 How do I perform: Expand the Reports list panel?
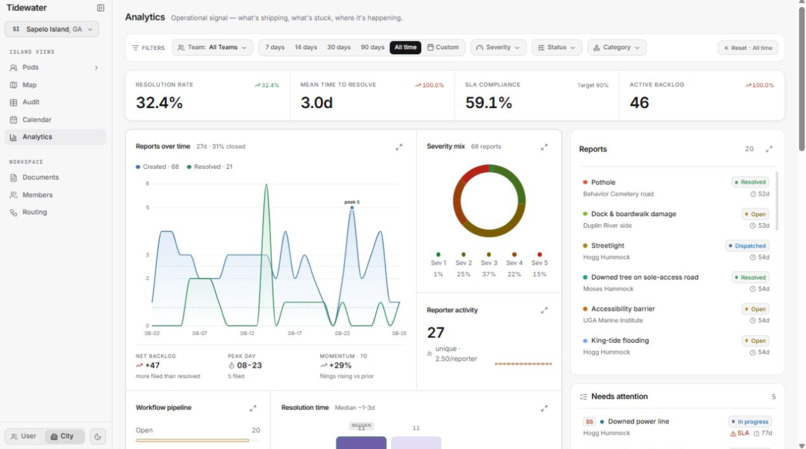pos(769,149)
